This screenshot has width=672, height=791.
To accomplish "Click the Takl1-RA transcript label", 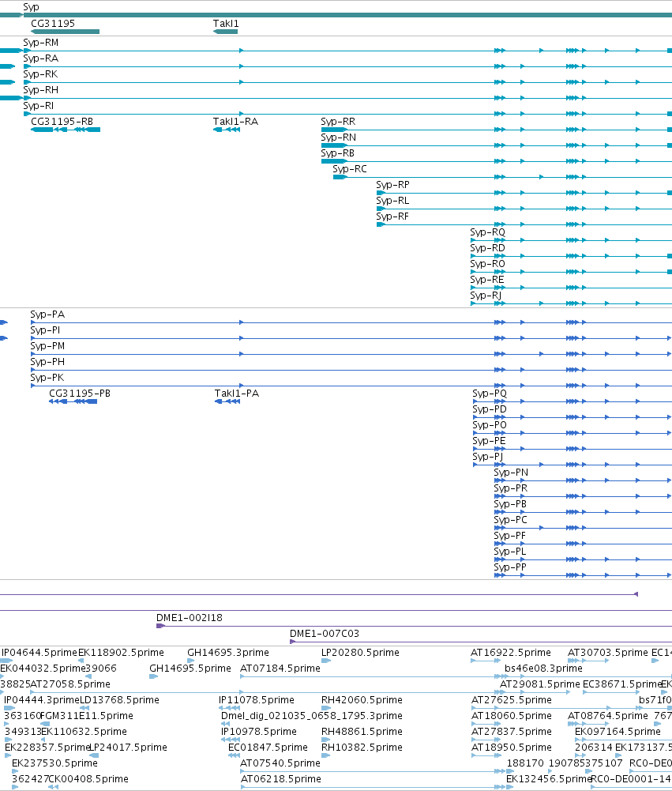I will coord(235,122).
